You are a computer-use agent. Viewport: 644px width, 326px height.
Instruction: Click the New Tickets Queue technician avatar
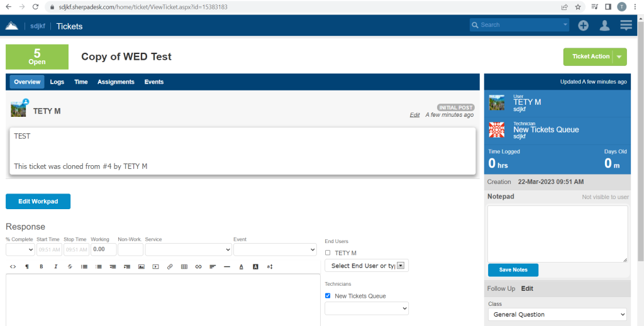click(497, 130)
